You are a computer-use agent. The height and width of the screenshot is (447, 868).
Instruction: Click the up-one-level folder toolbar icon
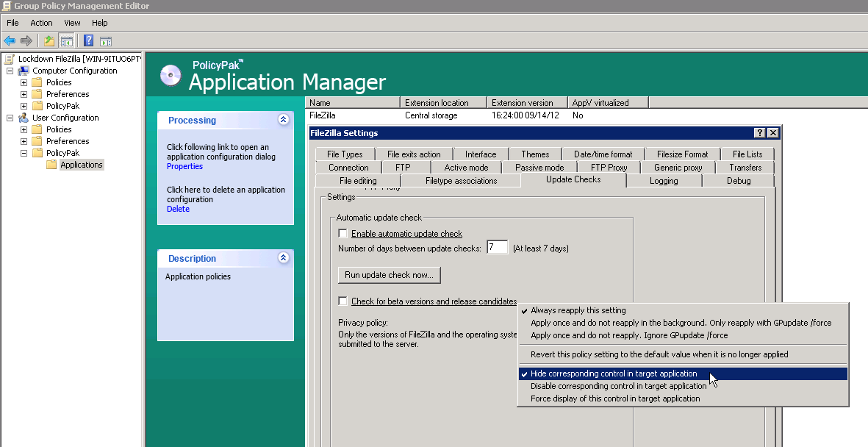tap(49, 41)
